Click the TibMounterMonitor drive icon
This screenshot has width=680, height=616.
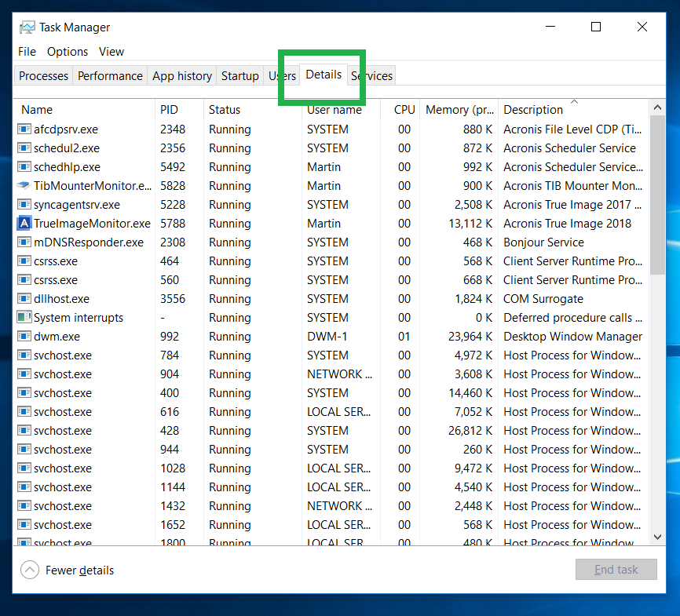(24, 185)
